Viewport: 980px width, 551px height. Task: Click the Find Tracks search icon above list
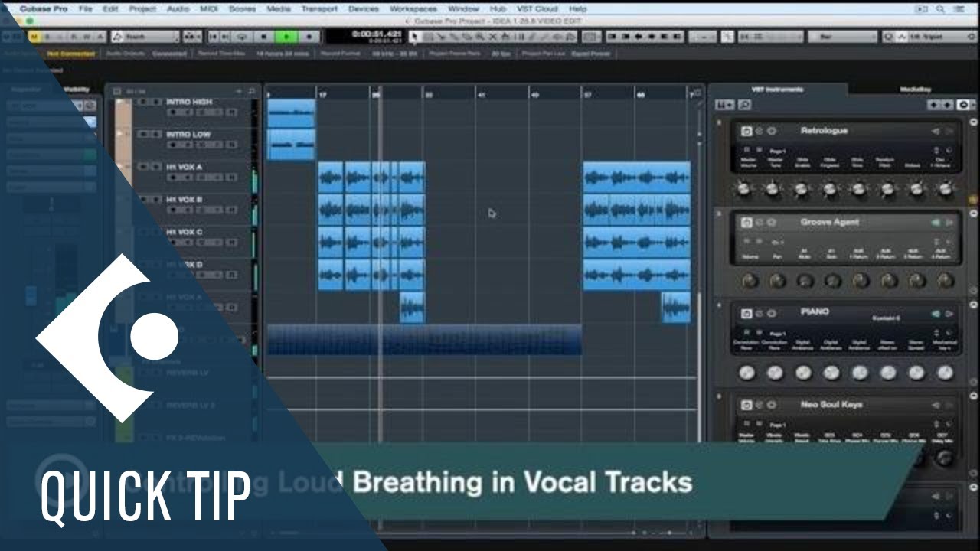(x=251, y=91)
